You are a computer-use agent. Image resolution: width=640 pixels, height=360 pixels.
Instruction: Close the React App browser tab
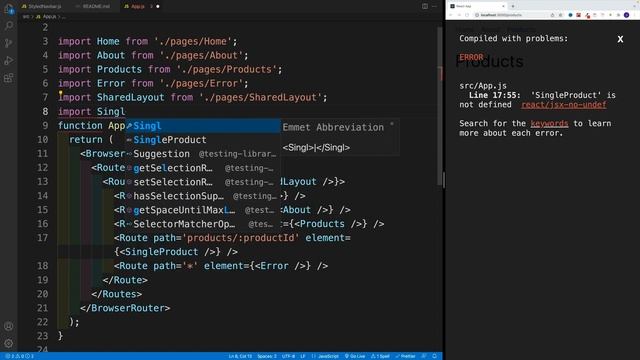(x=503, y=6)
